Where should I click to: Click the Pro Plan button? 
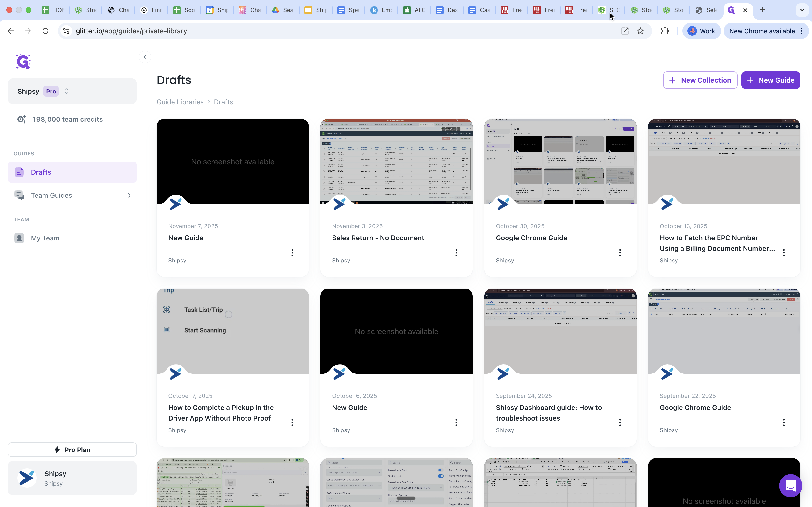pyautogui.click(x=72, y=450)
